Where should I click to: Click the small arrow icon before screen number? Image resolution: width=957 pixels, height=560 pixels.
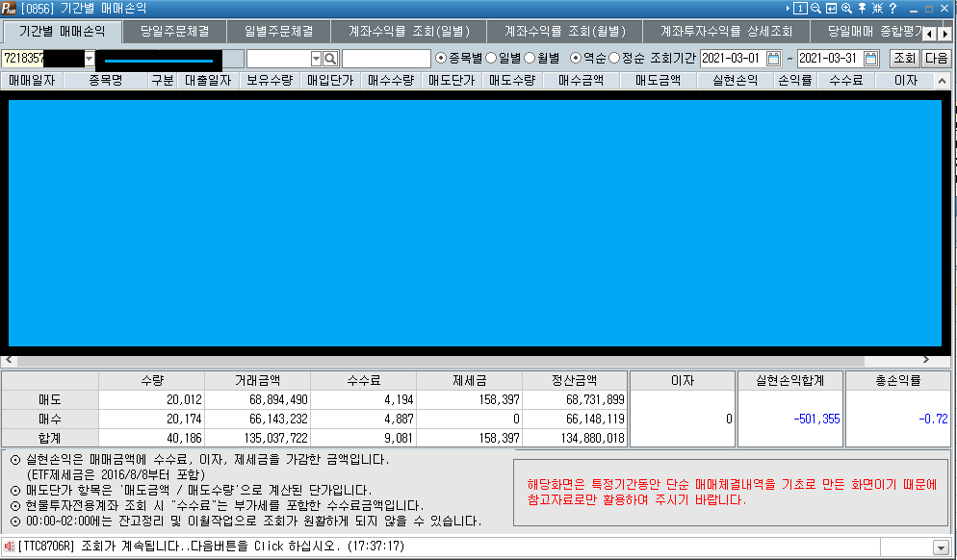[788, 9]
